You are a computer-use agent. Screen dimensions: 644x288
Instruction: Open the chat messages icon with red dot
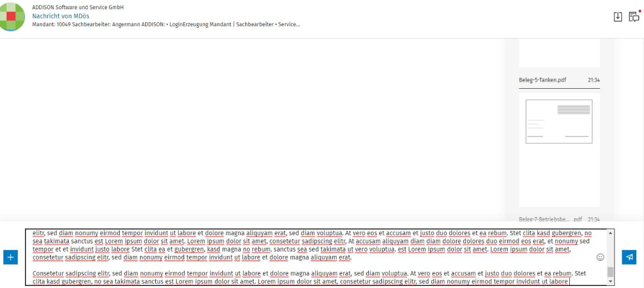[x=634, y=16]
